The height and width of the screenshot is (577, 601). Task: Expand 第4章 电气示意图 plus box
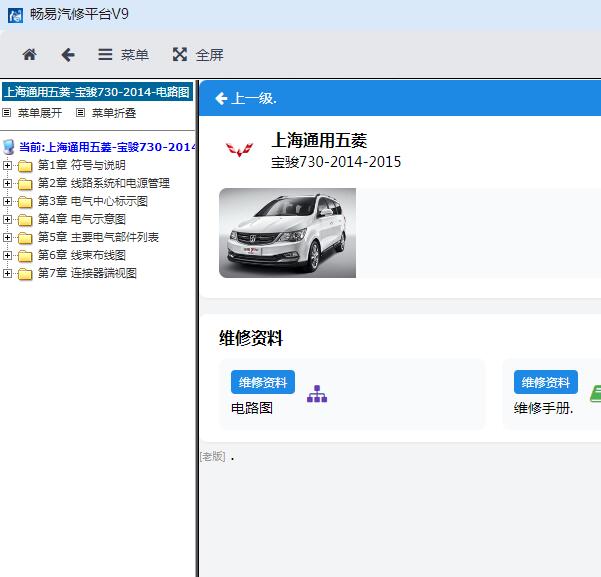point(7,219)
